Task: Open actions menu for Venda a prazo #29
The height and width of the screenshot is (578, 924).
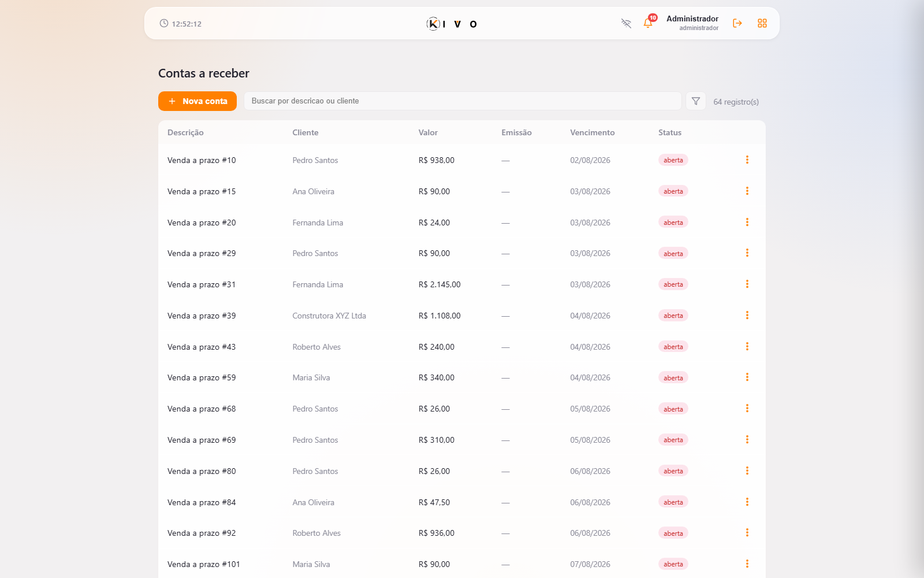Action: (x=747, y=253)
